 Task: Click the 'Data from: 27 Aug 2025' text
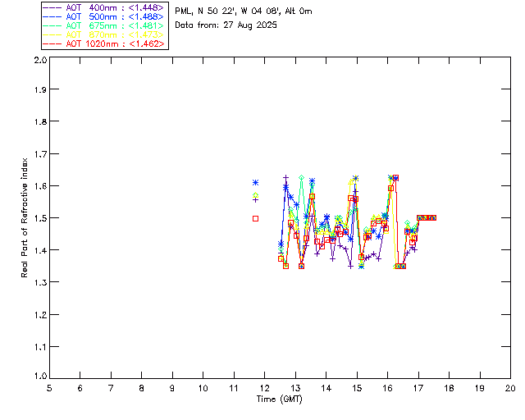coord(226,25)
